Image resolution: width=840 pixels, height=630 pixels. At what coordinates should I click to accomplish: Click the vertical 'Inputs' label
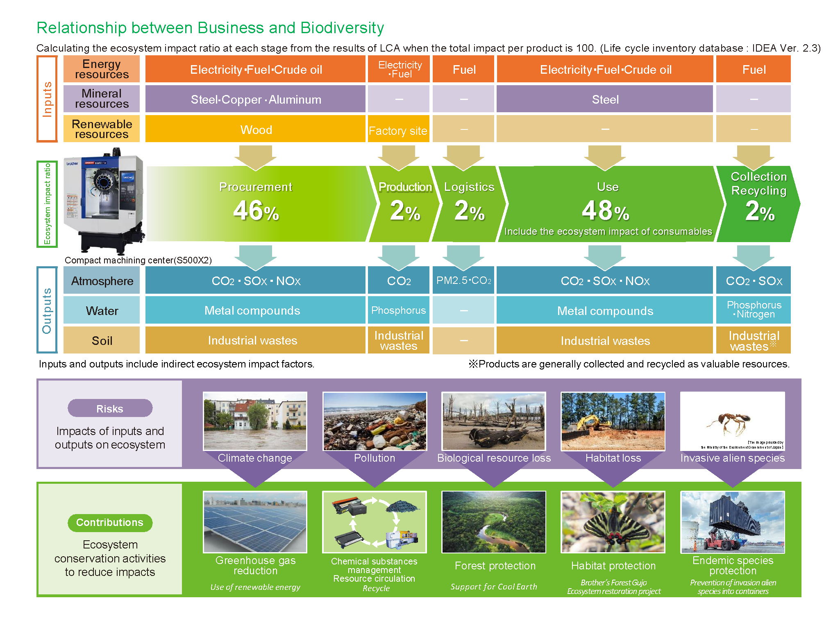(x=47, y=99)
